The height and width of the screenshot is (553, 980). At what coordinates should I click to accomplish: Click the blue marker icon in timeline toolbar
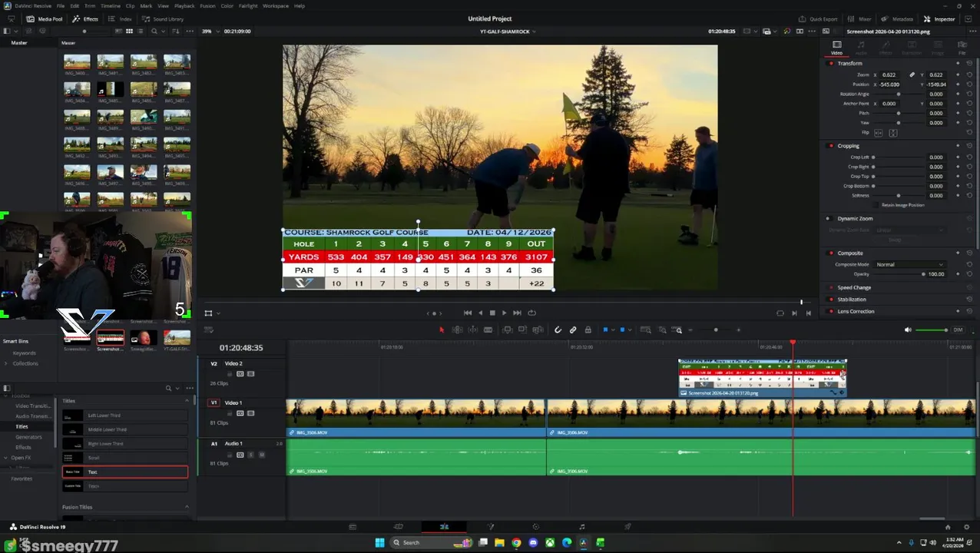622,330
